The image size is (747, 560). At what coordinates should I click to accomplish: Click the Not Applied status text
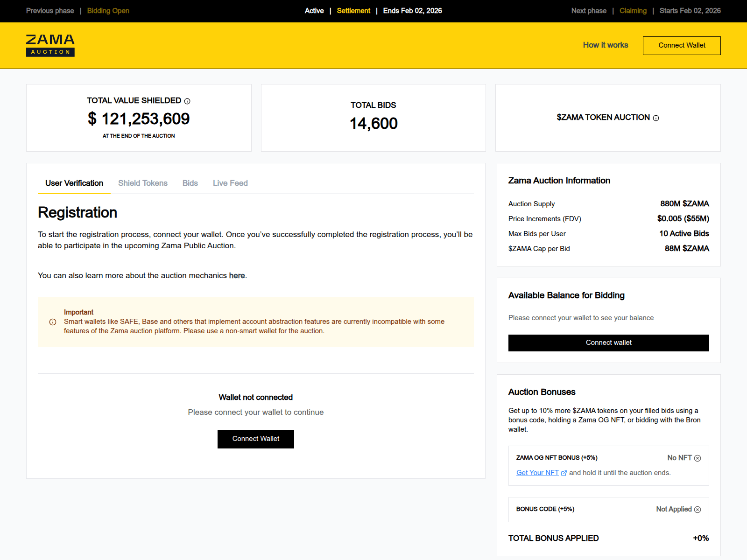pos(674,509)
